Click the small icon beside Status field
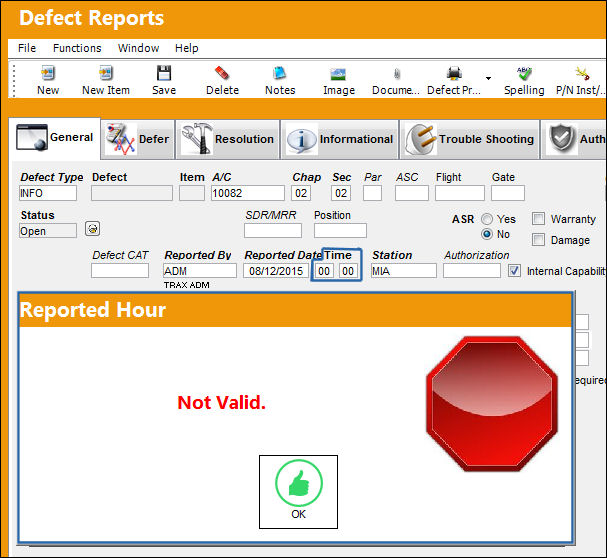 pyautogui.click(x=93, y=229)
